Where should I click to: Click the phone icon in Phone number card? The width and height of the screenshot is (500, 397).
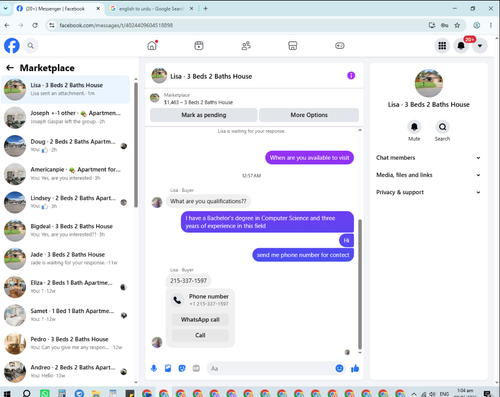click(177, 300)
